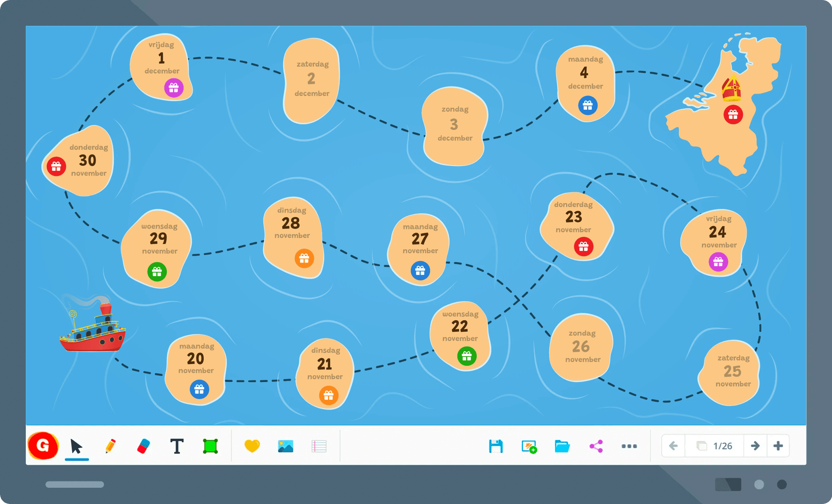Select the arrow pointer tool
The width and height of the screenshot is (832, 504).
(76, 446)
